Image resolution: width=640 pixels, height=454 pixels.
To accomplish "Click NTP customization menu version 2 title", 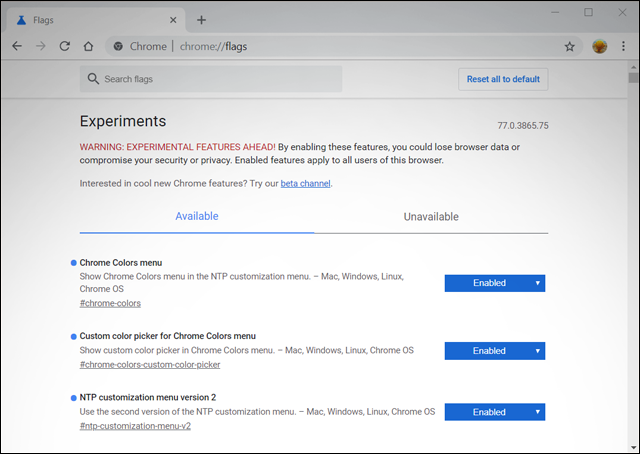I will (x=148, y=397).
